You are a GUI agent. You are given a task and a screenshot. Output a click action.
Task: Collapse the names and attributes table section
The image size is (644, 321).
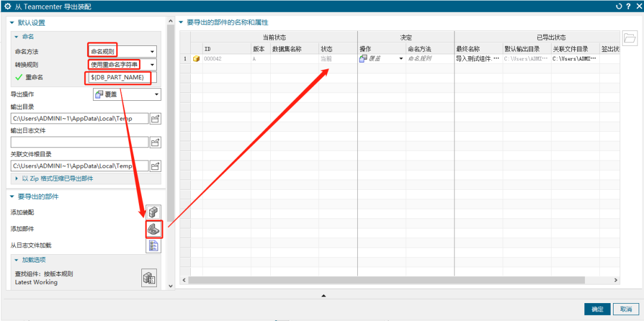[x=181, y=22]
